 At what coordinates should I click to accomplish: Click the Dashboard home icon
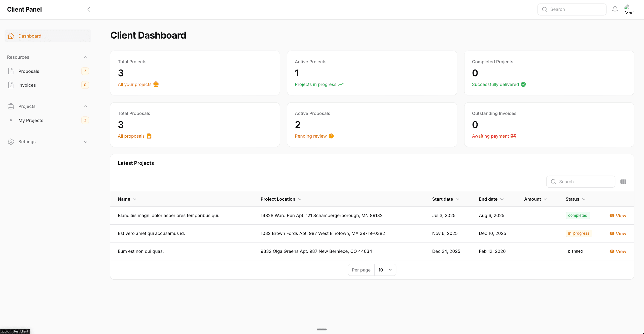[x=11, y=36]
